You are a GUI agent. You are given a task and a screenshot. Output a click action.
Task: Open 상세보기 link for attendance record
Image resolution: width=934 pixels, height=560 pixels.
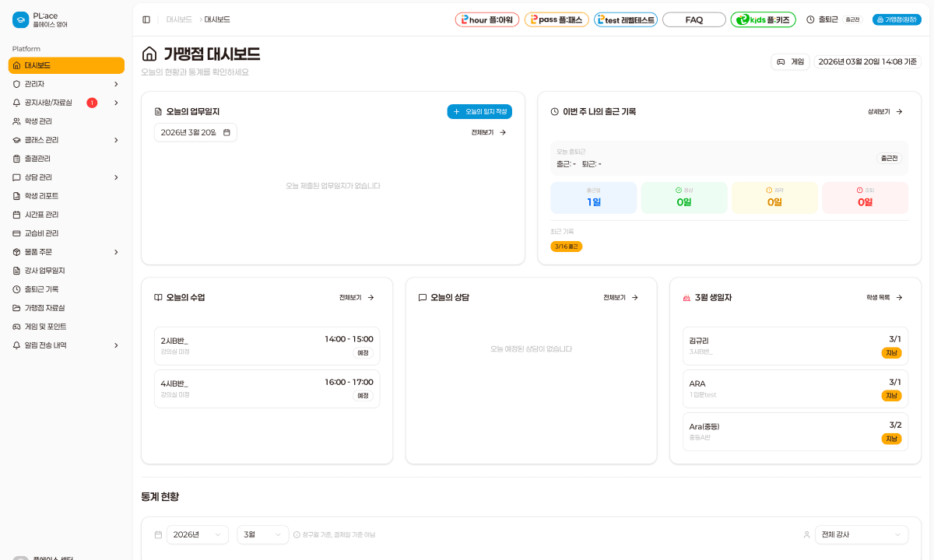coord(885,112)
